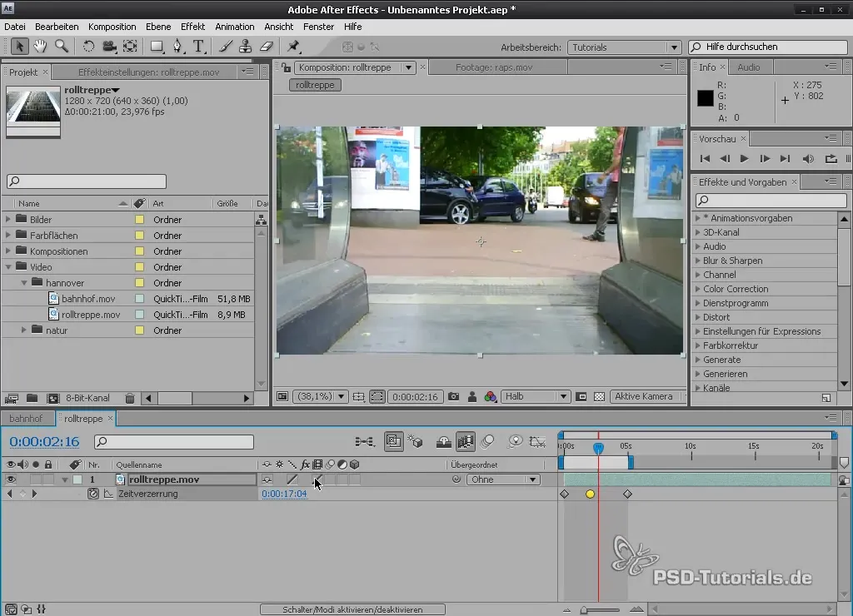Select bahnhof.mov in the Project panel

[x=88, y=299]
